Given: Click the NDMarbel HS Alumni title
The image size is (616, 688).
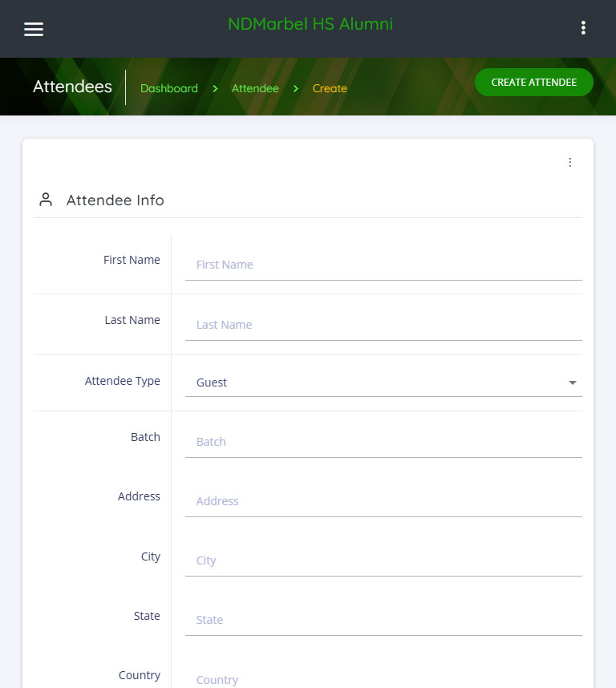Looking at the screenshot, I should 310,24.
